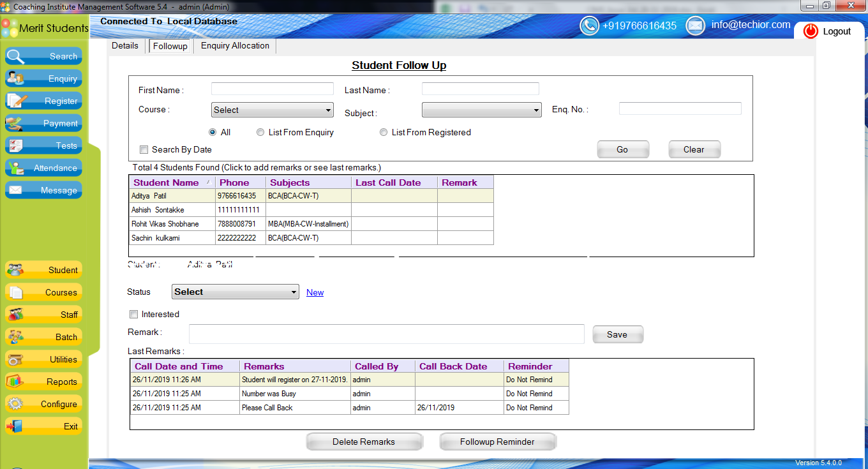Viewport: 868px width, 469px height.
Task: Open Register from sidebar
Action: pos(44,101)
